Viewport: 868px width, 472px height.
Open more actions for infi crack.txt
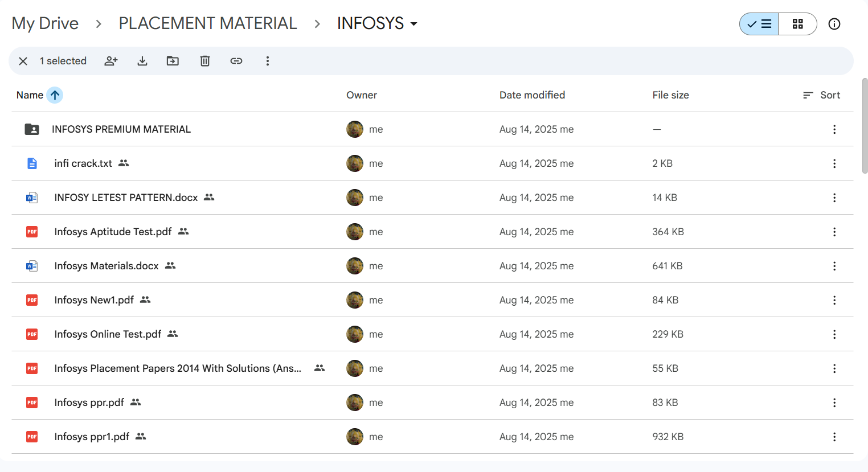coord(834,163)
